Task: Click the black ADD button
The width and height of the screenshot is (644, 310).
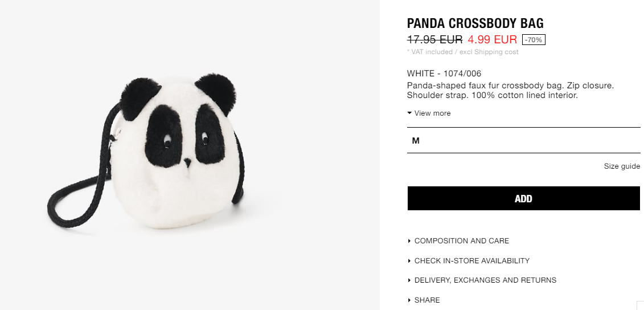Action: pos(524,198)
